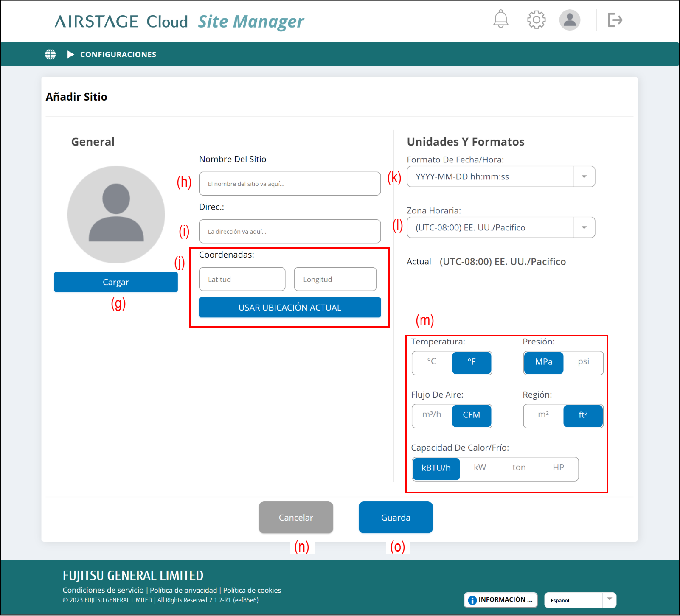680x616 pixels.
Task: Click the user account avatar icon
Action: pos(569,20)
